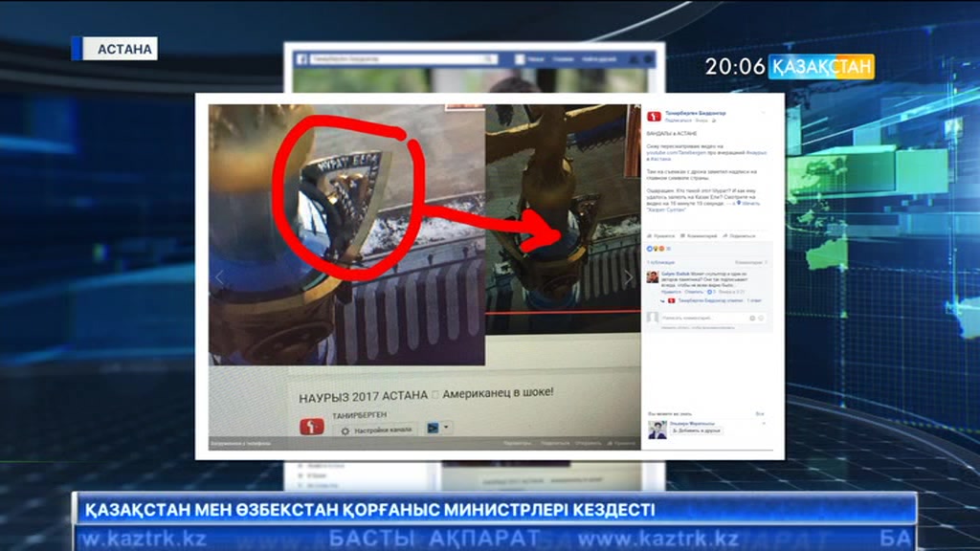The height and width of the screenshot is (551, 980).
Task: Focus the Facebook search field in the background window
Action: click(403, 58)
